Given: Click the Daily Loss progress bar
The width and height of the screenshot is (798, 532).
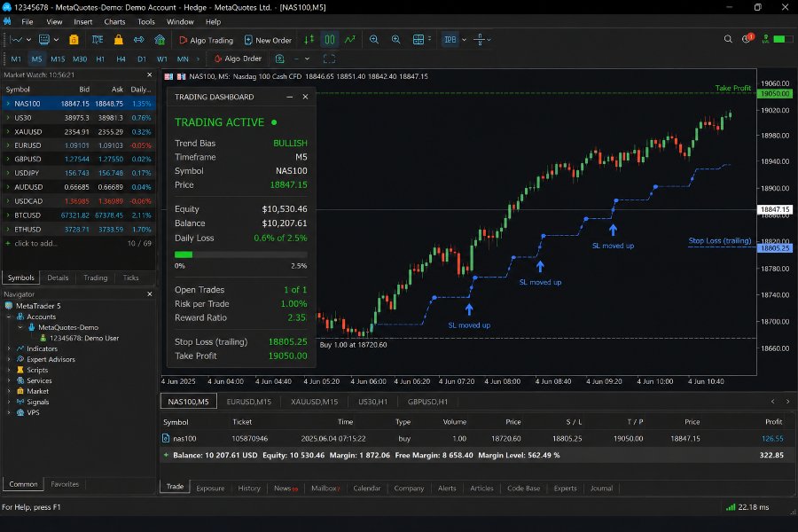Looking at the screenshot, I should [x=240, y=254].
